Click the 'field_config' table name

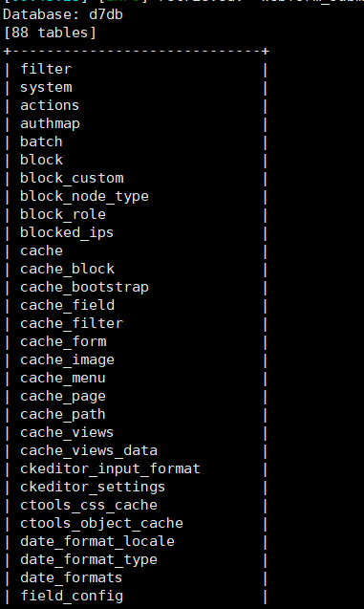pos(72,596)
